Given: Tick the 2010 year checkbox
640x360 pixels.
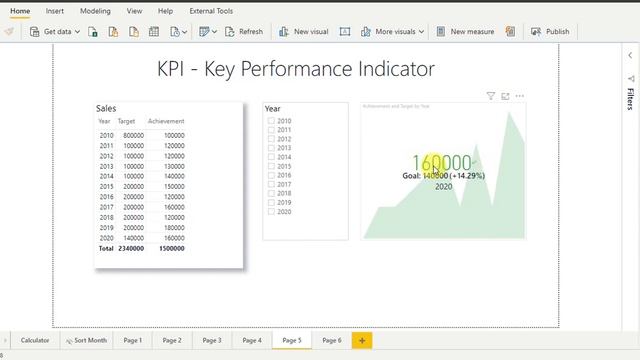Looking at the screenshot, I should click(271, 121).
